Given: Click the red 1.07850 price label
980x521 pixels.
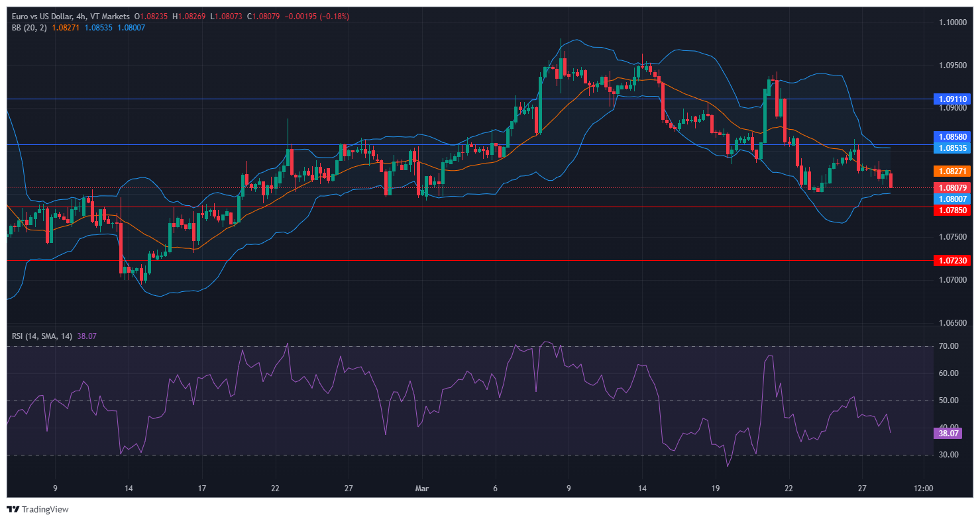Looking at the screenshot, I should click(x=952, y=210).
